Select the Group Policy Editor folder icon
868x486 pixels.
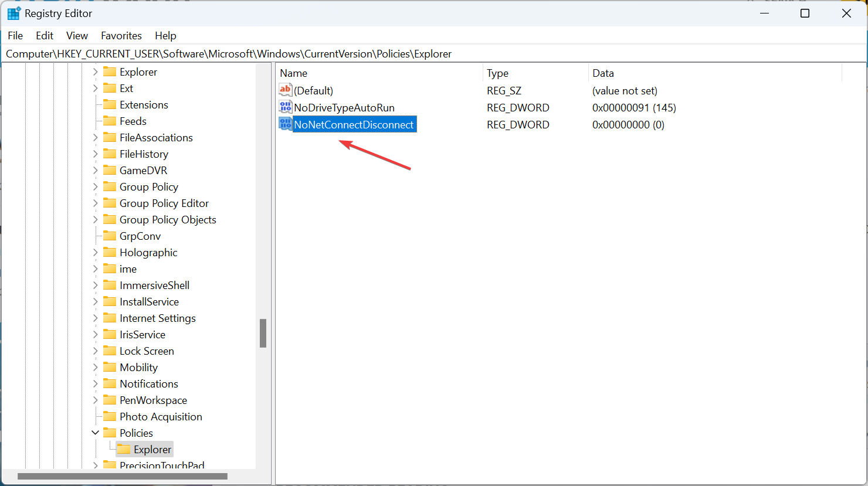(110, 203)
